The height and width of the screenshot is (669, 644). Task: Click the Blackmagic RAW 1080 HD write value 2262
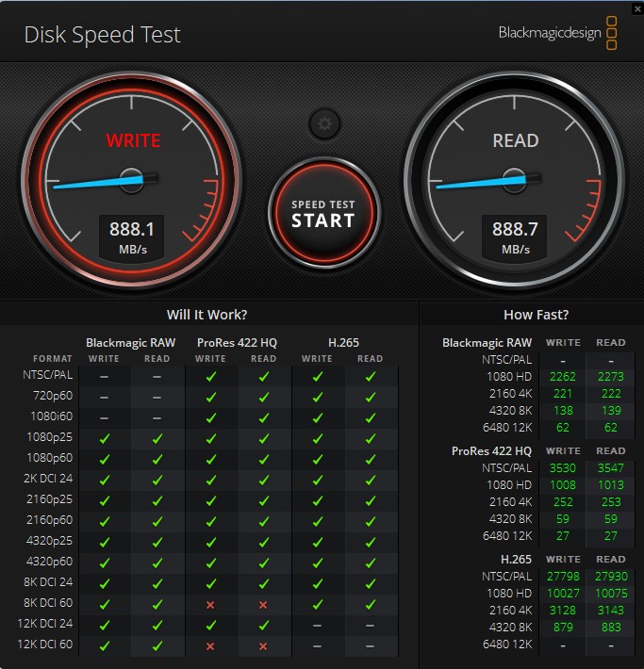coord(563,377)
